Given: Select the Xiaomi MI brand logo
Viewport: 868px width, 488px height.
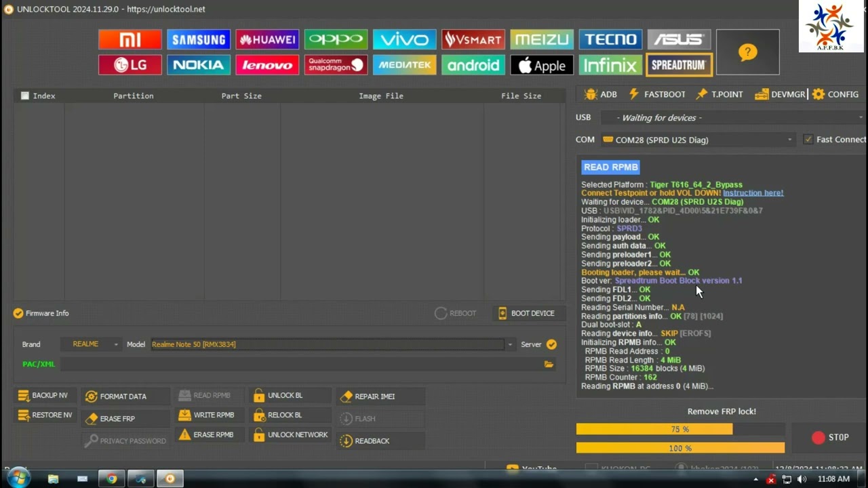Looking at the screenshot, I should [130, 39].
